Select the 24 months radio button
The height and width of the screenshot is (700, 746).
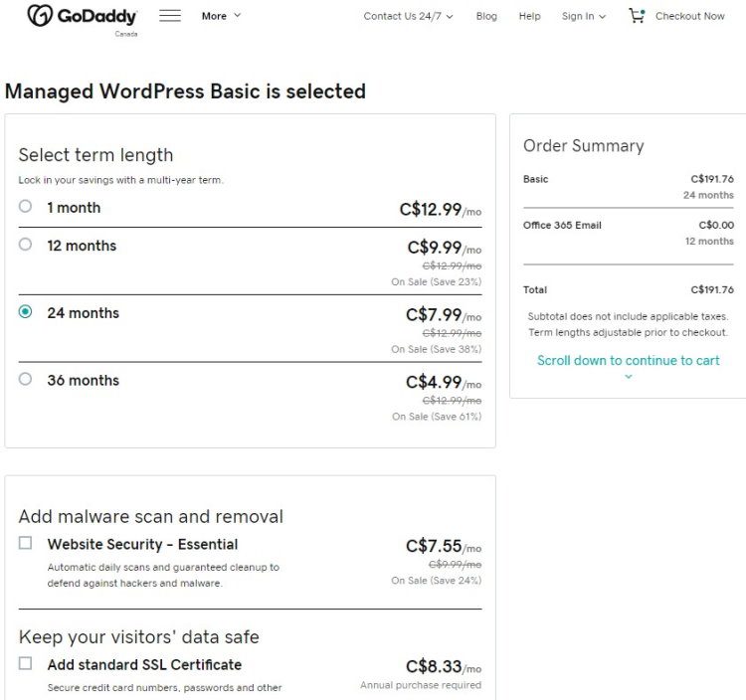[x=25, y=311]
